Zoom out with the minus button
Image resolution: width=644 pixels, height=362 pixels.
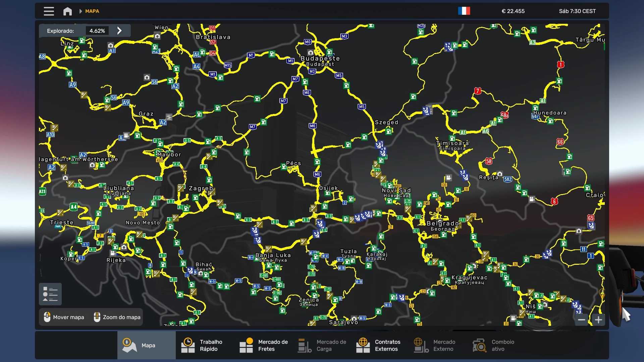(x=581, y=320)
